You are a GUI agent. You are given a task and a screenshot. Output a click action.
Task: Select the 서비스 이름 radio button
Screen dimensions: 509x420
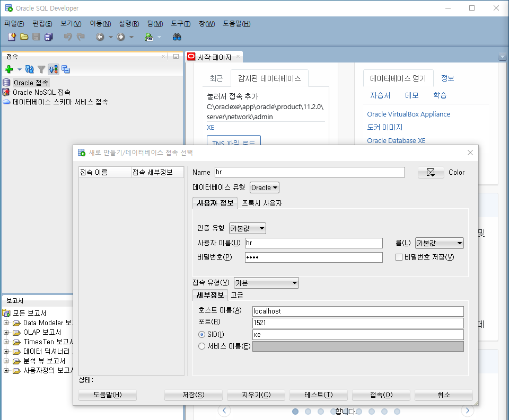click(x=201, y=346)
